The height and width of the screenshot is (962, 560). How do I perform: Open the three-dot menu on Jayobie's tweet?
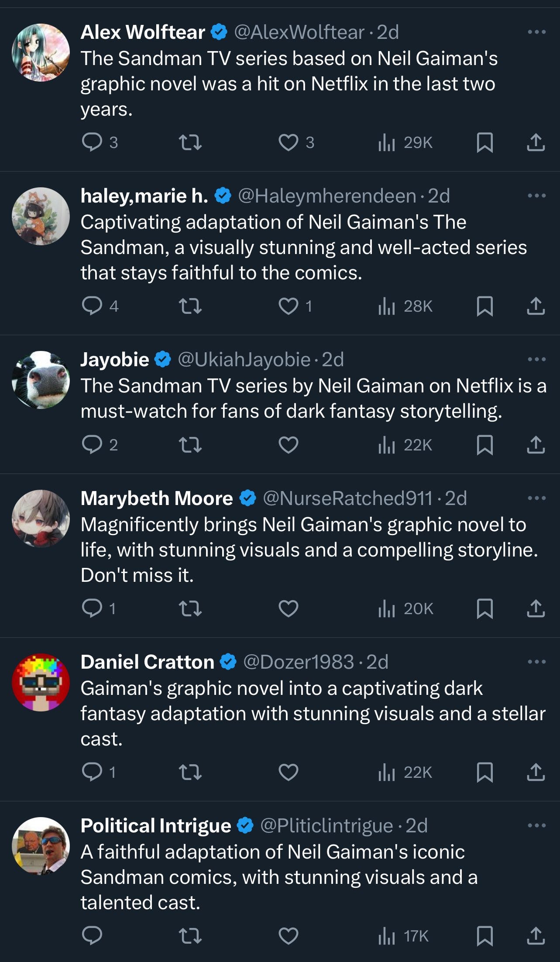(x=536, y=359)
